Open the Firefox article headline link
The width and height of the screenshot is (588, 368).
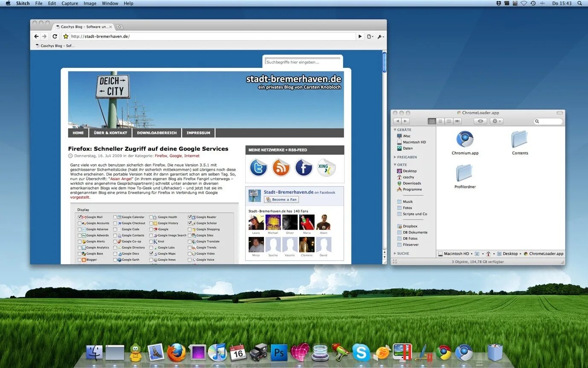pos(148,149)
